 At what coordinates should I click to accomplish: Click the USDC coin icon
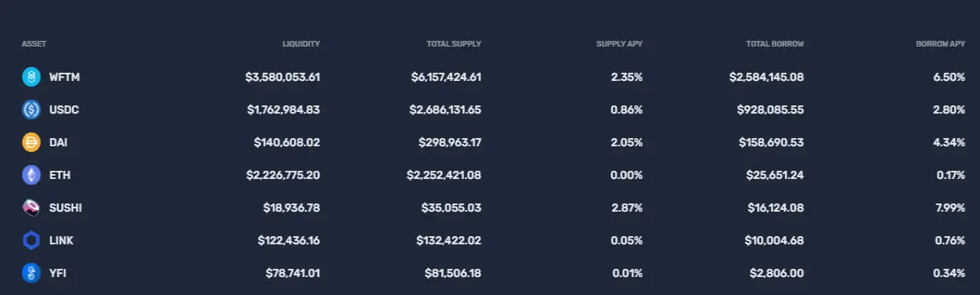point(31,110)
